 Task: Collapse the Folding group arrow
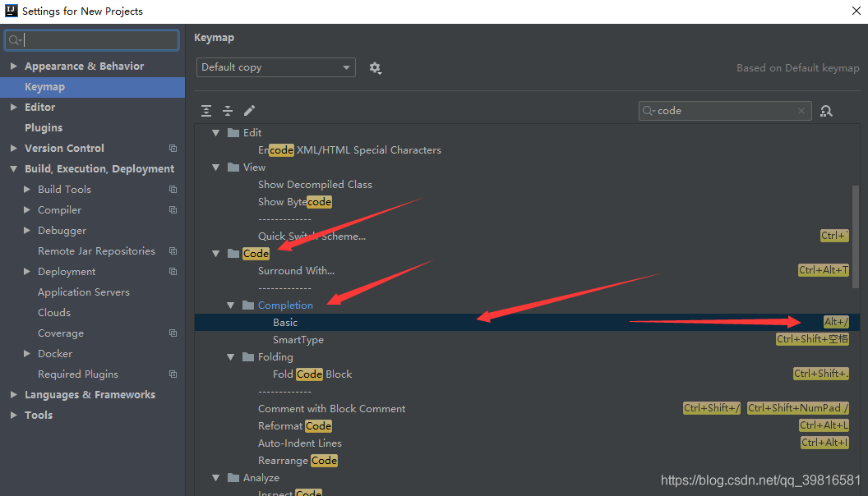[x=231, y=357]
